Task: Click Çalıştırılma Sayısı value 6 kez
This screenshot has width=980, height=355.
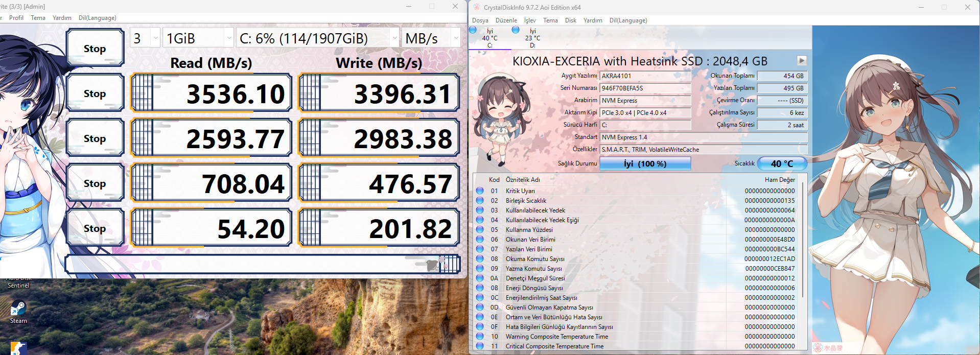Action: 782,112
